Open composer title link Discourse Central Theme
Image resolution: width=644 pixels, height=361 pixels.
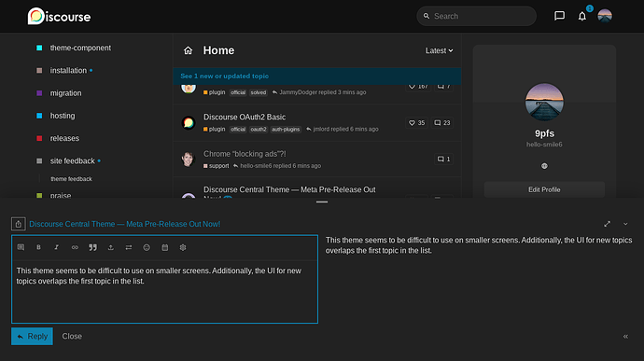124,224
